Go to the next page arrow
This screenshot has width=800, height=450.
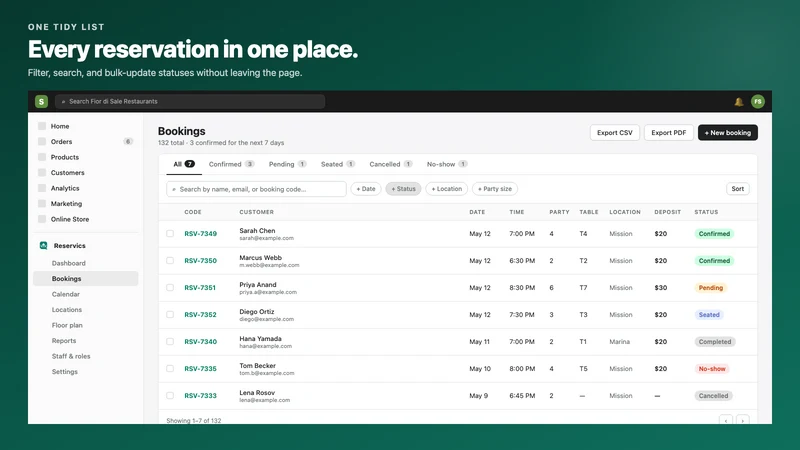click(x=742, y=420)
